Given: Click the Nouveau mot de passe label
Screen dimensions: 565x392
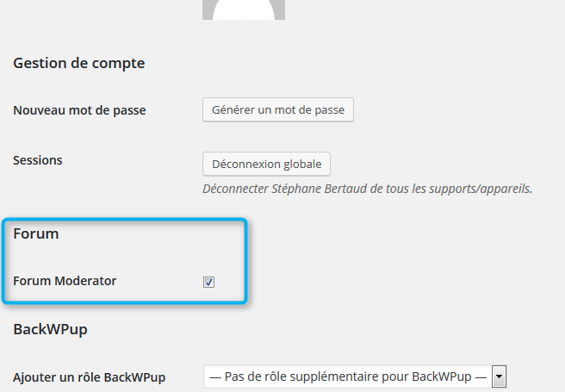Looking at the screenshot, I should point(79,110).
